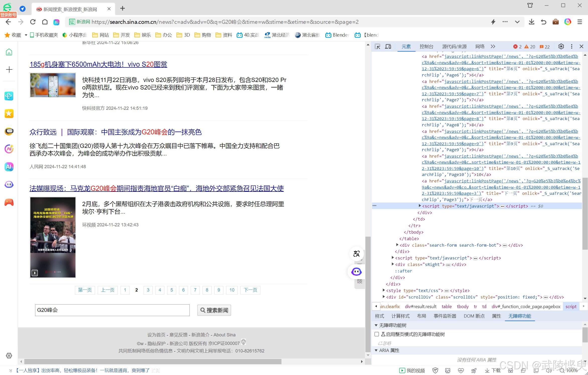Click the downloads arrow icon in toolbar
588x375 pixels.
531,22
